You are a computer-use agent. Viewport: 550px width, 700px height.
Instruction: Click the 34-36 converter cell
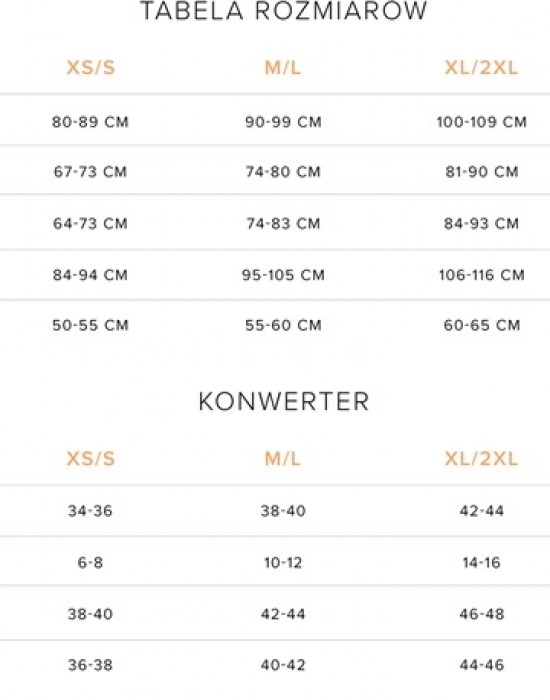(x=90, y=511)
